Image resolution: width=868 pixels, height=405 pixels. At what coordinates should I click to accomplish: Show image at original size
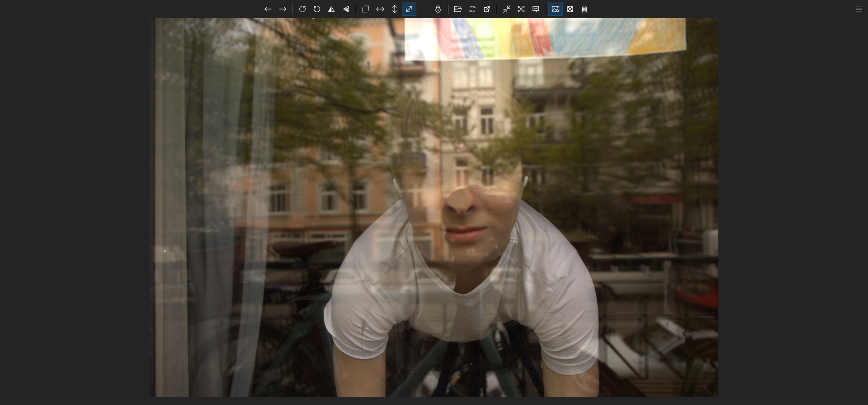366,9
